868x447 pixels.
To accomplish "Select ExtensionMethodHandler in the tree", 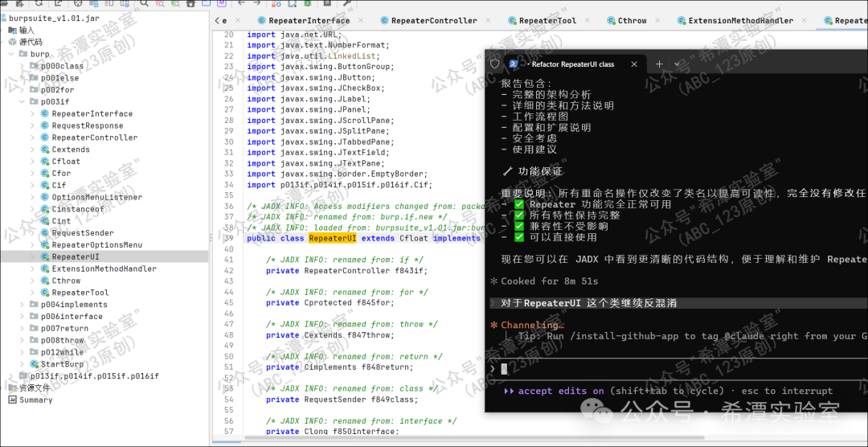I will tap(104, 269).
